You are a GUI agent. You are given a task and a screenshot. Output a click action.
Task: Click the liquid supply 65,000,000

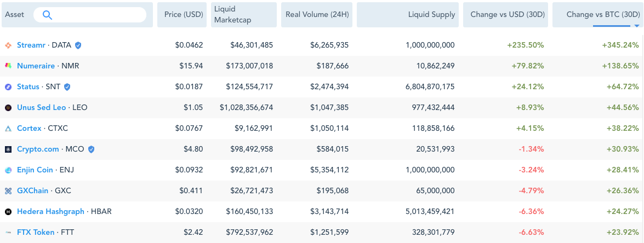[435, 191]
